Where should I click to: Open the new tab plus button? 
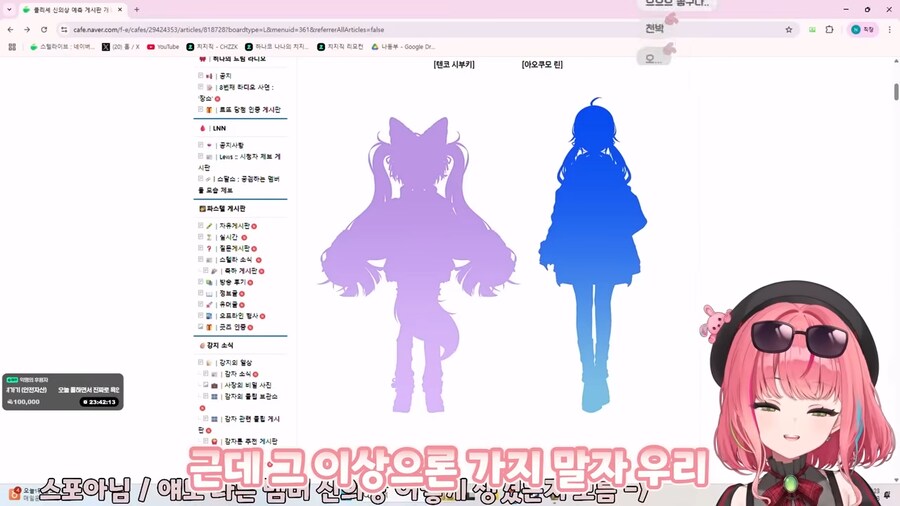137,10
